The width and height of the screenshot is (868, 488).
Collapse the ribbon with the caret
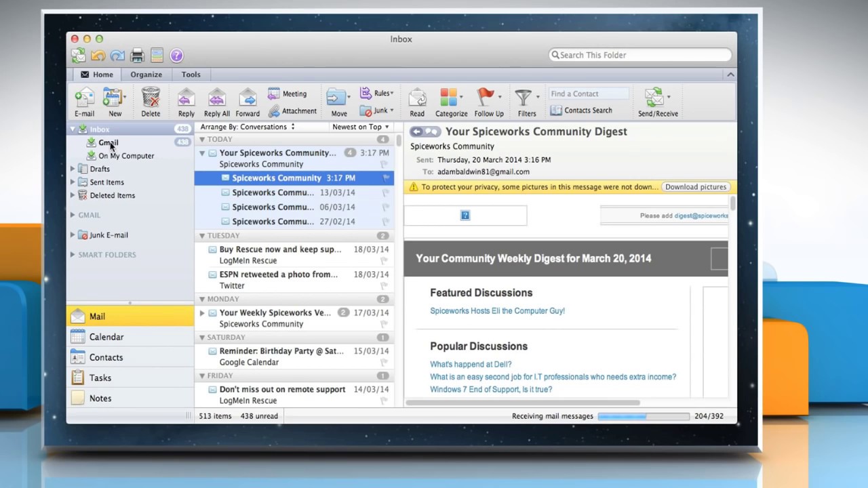click(730, 75)
